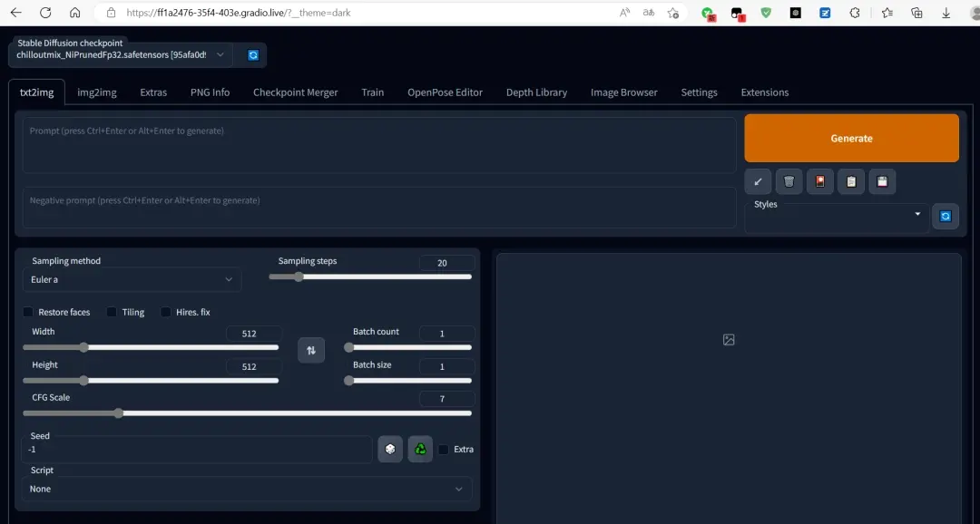Image resolution: width=980 pixels, height=524 pixels.
Task: Switch to the img2img tab
Action: coord(95,92)
